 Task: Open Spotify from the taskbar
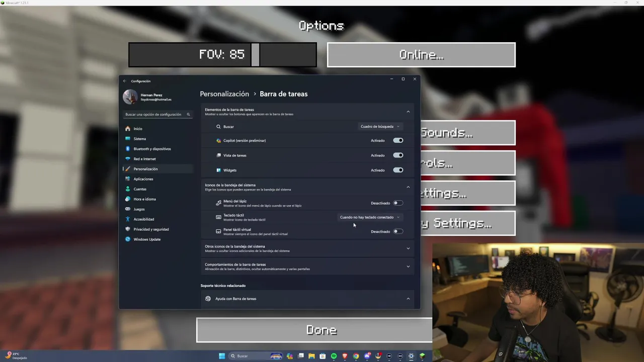pos(334,356)
